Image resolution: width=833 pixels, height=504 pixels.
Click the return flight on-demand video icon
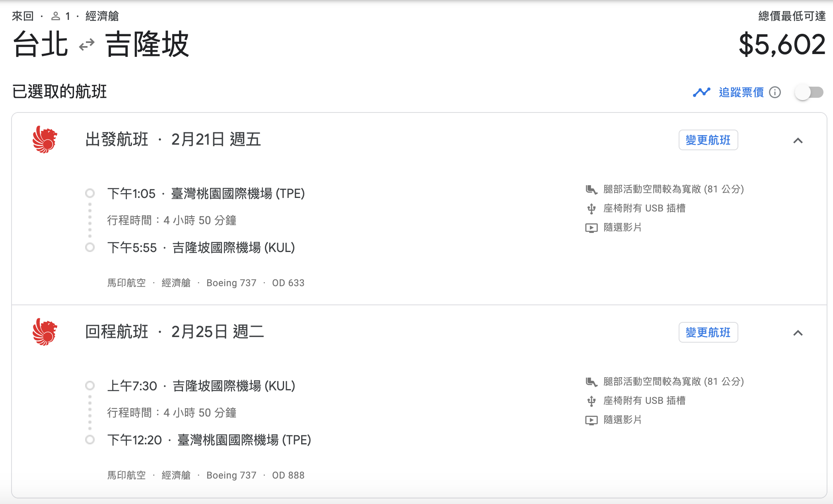click(591, 420)
